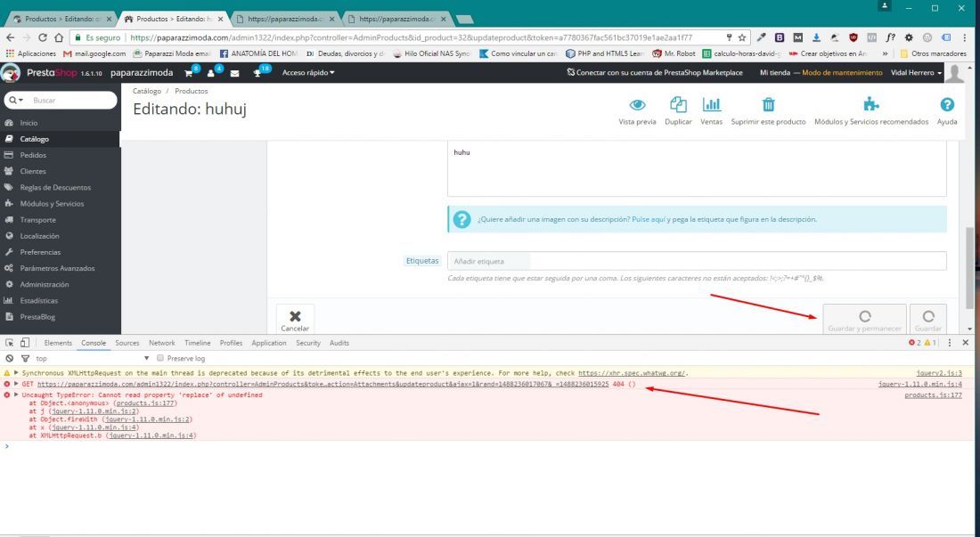Enable the Preserve log checkbox
The image size is (980, 537).
click(160, 358)
